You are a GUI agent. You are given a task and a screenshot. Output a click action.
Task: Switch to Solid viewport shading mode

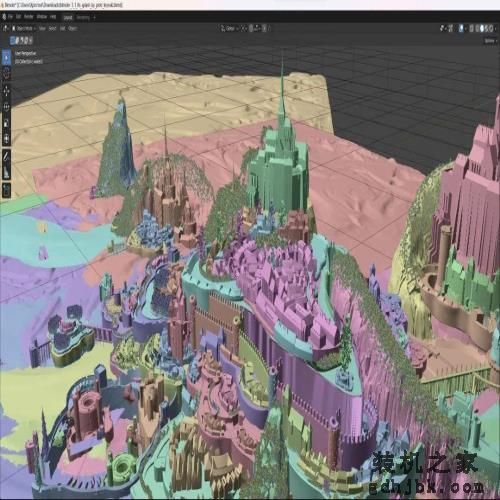[x=482, y=29]
